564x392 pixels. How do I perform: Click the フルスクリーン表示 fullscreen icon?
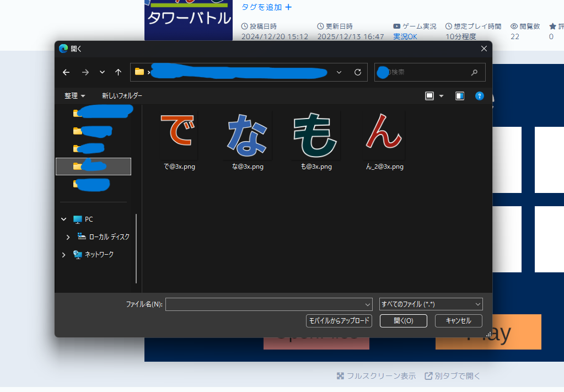click(x=340, y=375)
